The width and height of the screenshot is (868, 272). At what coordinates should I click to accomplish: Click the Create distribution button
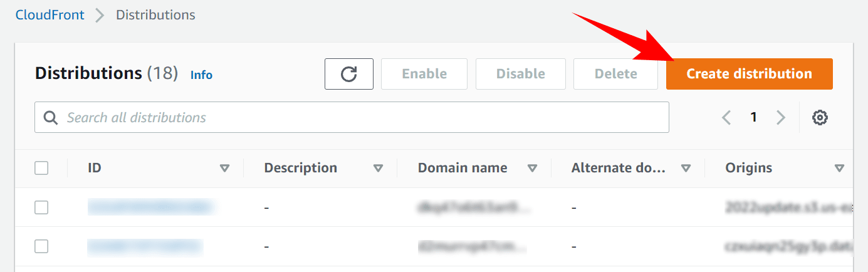pyautogui.click(x=750, y=74)
